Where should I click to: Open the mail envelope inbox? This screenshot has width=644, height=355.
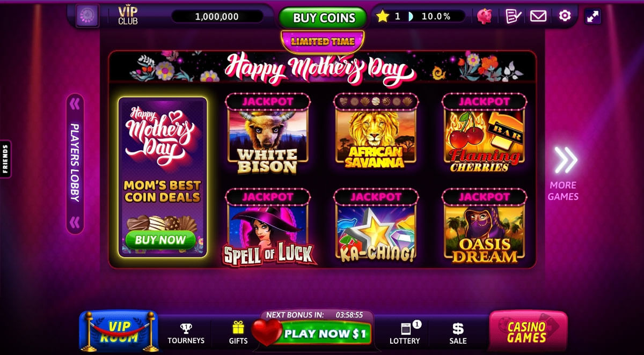538,16
